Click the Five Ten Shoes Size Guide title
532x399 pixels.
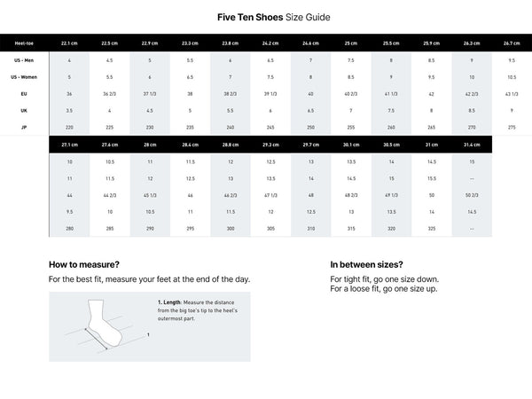click(x=265, y=16)
